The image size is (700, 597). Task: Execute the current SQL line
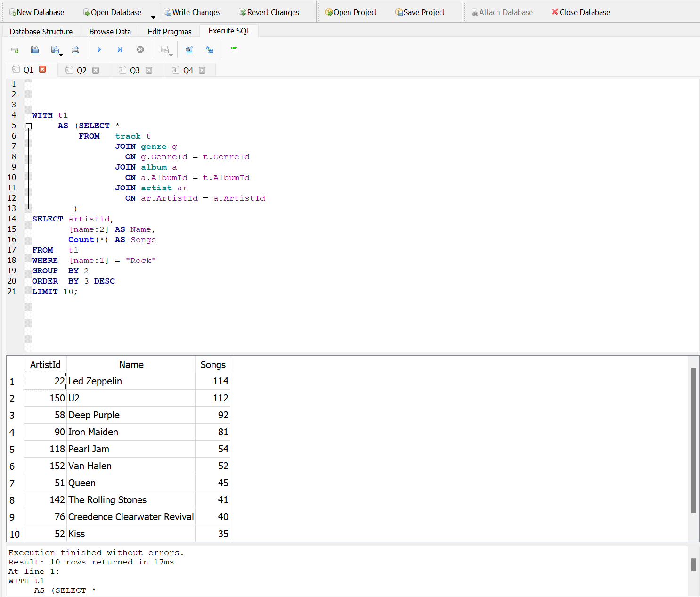click(120, 49)
